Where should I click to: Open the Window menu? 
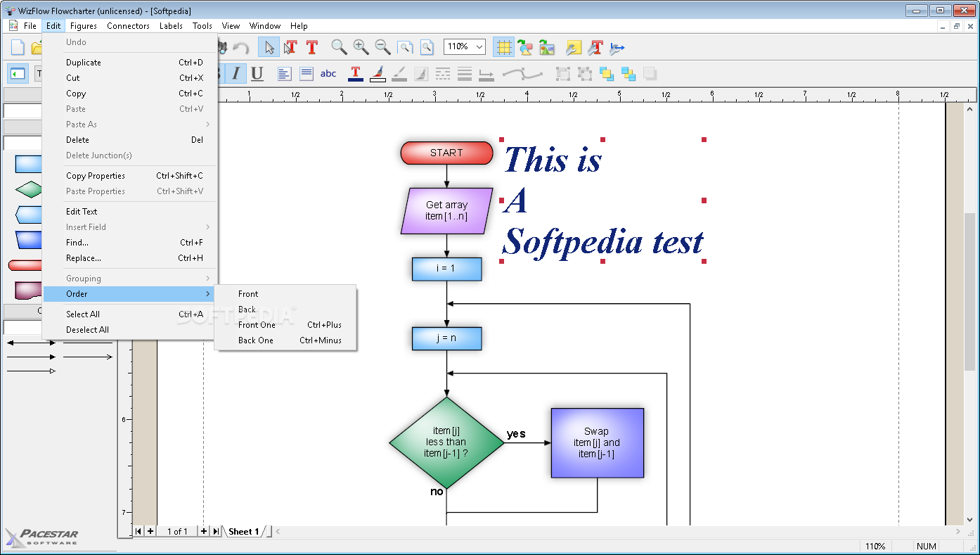click(x=265, y=26)
